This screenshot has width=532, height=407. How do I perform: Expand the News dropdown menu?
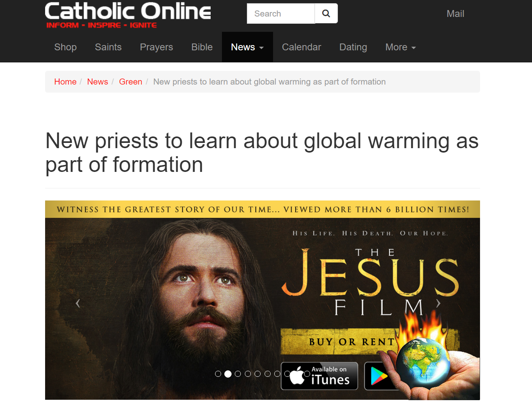[x=247, y=47]
